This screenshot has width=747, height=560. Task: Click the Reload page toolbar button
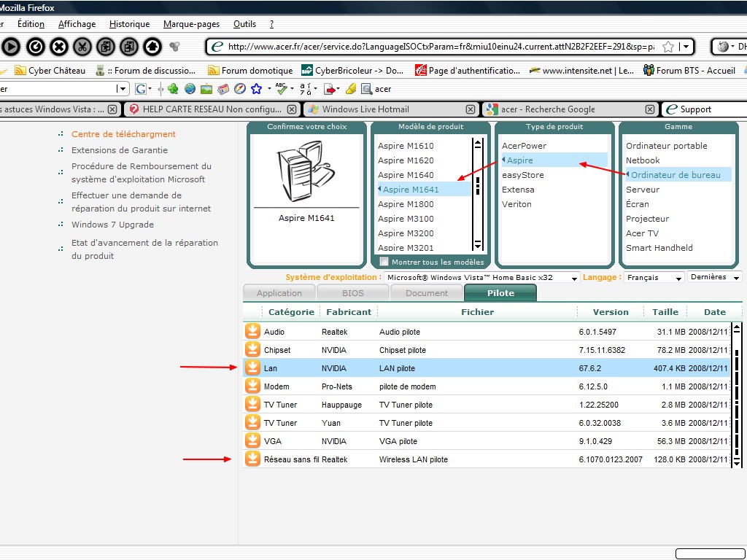pyautogui.click(x=35, y=47)
